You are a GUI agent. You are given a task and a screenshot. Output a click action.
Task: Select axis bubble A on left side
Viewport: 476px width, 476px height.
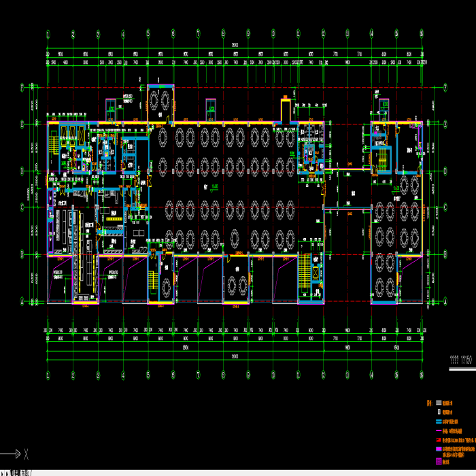point(22,301)
